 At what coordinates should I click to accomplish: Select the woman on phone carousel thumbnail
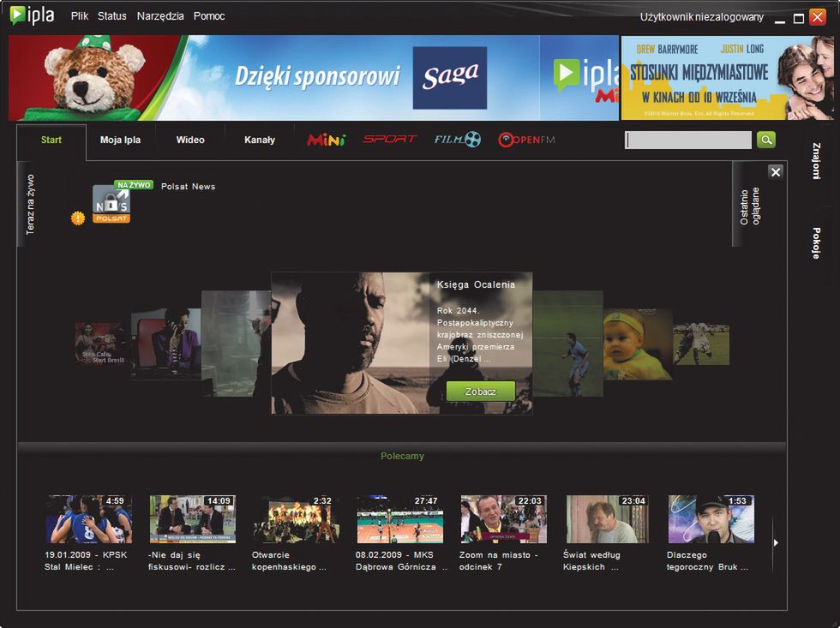tap(166, 344)
